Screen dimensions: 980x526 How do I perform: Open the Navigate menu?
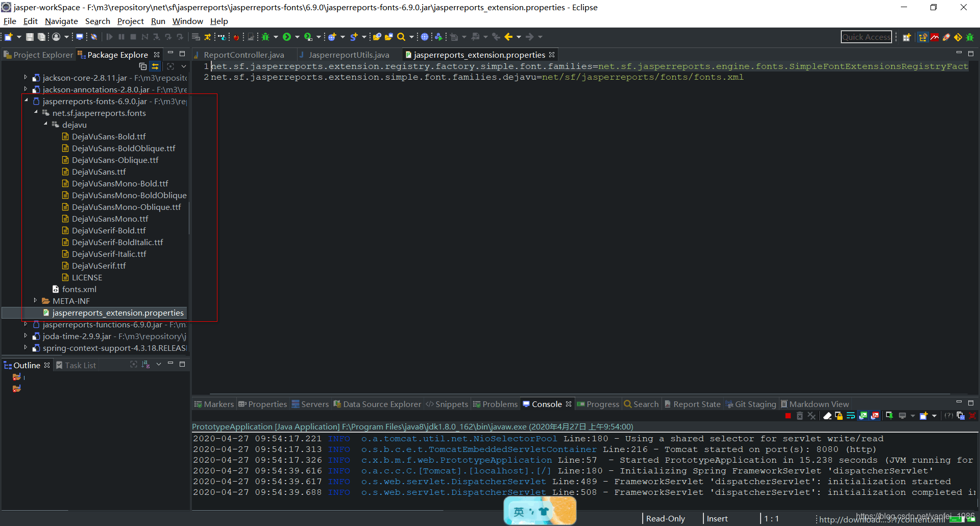[x=61, y=21]
